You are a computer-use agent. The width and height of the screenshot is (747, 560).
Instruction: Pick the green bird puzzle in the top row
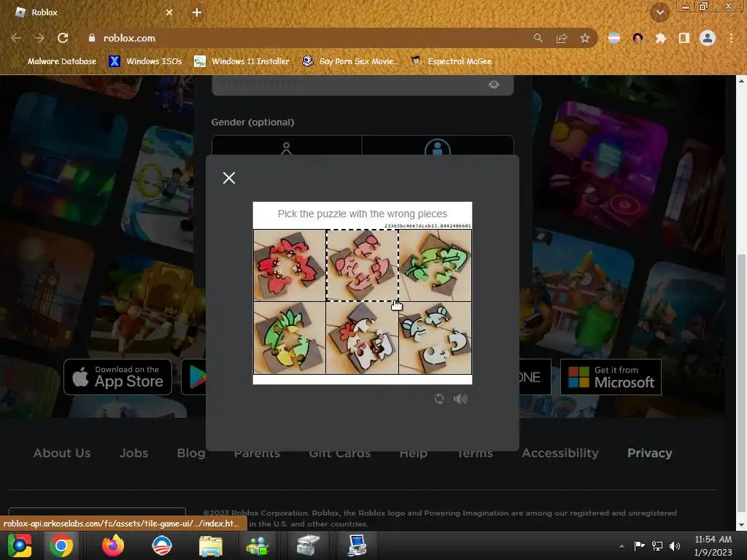click(435, 265)
